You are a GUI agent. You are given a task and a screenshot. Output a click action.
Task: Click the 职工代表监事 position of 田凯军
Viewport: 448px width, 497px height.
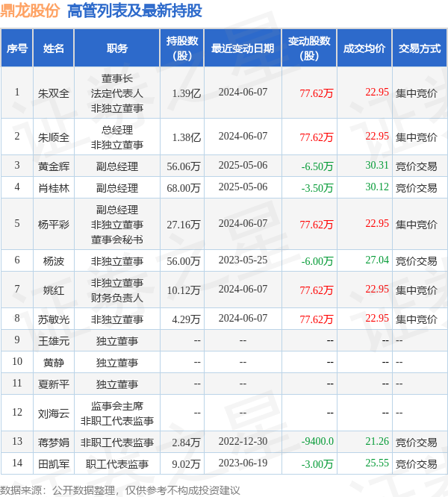pyautogui.click(x=117, y=464)
